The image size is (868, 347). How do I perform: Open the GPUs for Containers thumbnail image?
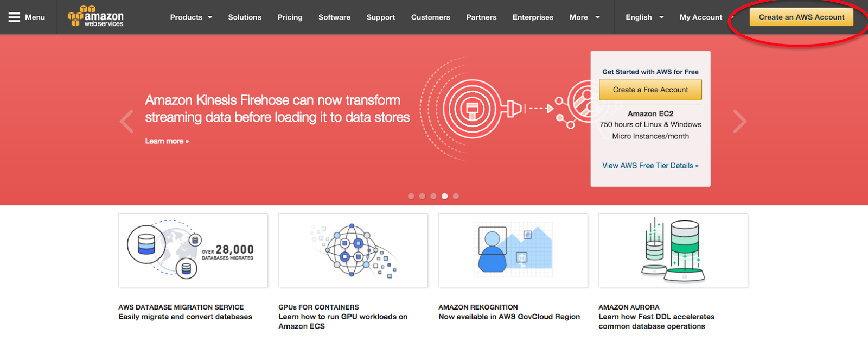click(x=353, y=250)
